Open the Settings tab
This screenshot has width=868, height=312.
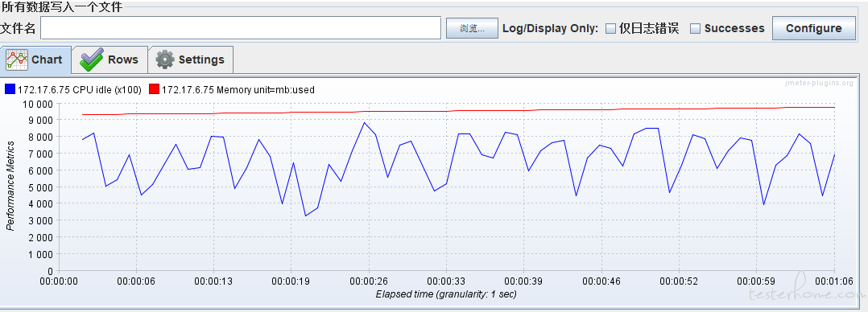pos(190,60)
